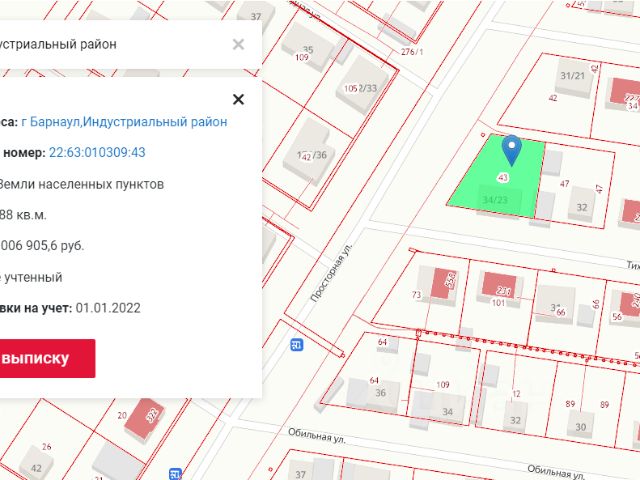Image resolution: width=640 pixels, height=480 pixels.
Task: Clear the search field with gray X
Action: pos(238,44)
